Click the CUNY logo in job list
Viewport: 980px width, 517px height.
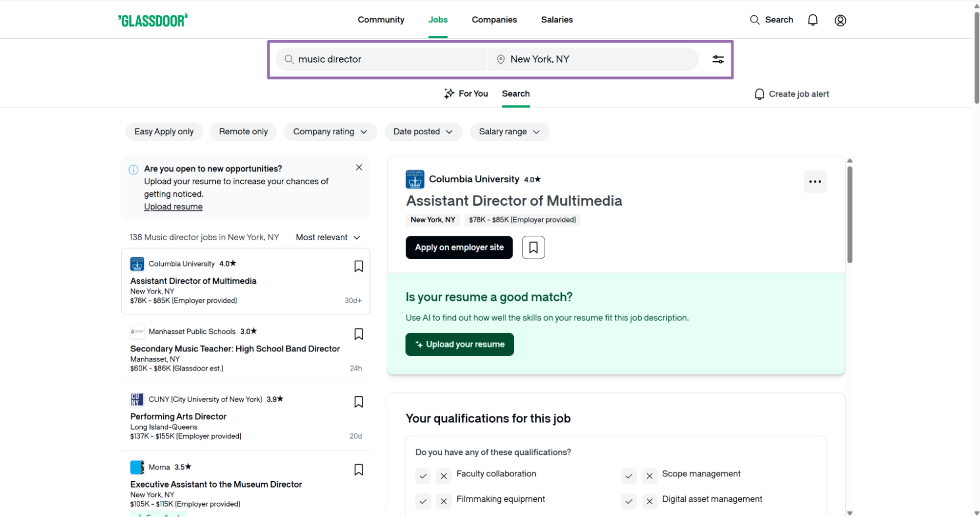[137, 399]
